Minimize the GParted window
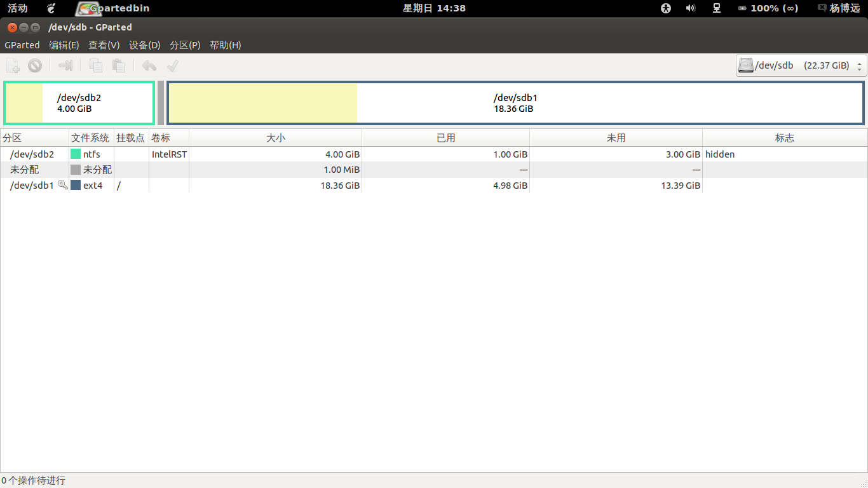868x488 pixels. pos(24,27)
